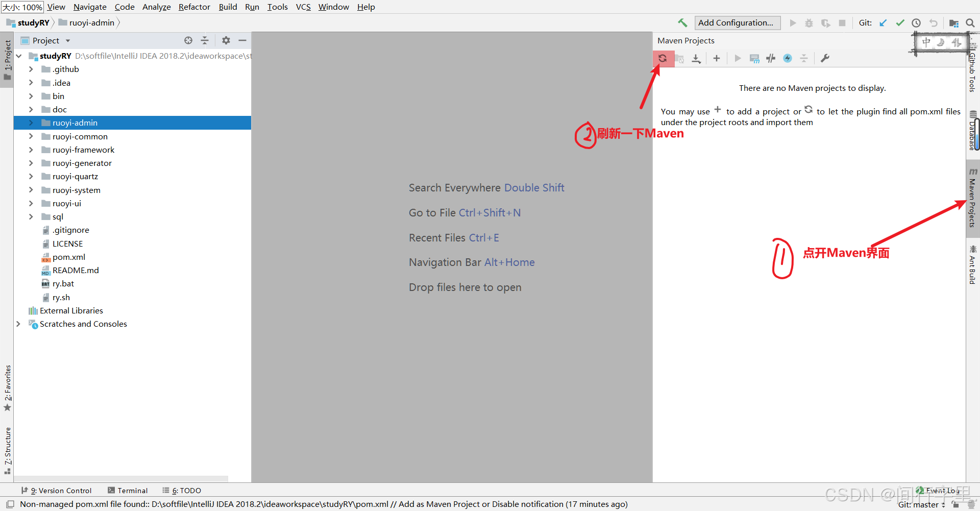Viewport: 980px width, 511px height.
Task: Click ruoyi-admin breadcrumb in navigation bar
Action: pos(86,23)
